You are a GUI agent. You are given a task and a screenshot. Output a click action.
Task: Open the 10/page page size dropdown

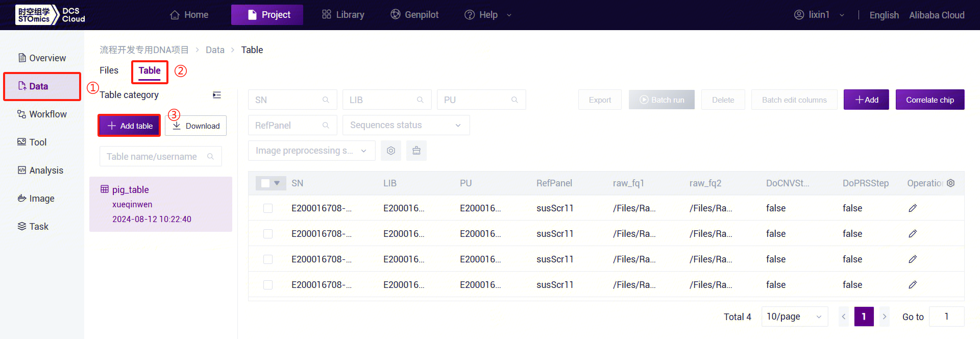pos(794,317)
